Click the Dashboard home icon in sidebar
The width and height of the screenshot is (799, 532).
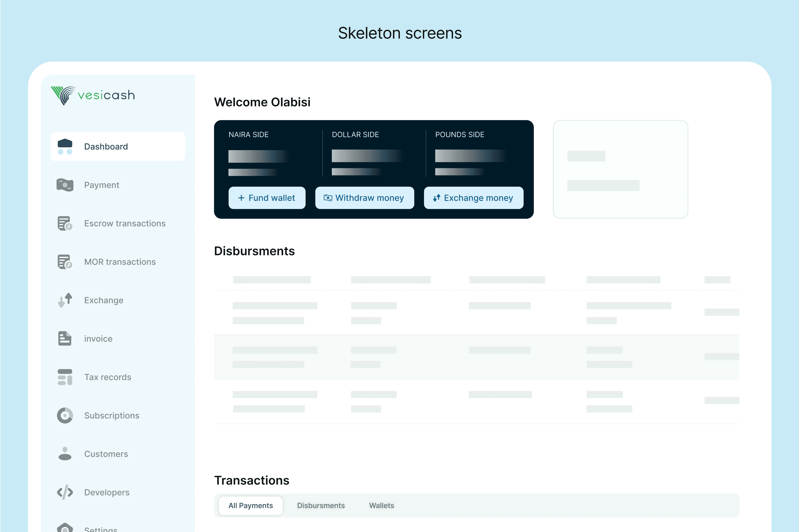[x=65, y=147]
